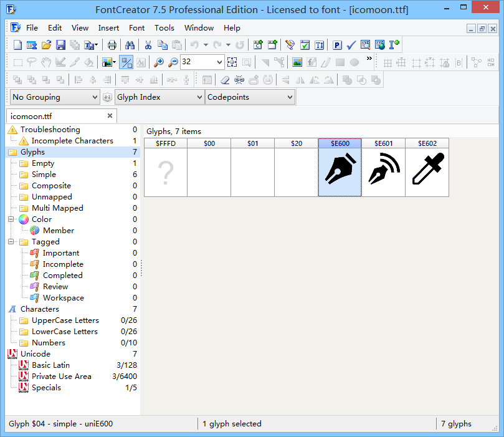This screenshot has width=504, height=437.
Task: Open the Edit menu
Action: (x=55, y=28)
